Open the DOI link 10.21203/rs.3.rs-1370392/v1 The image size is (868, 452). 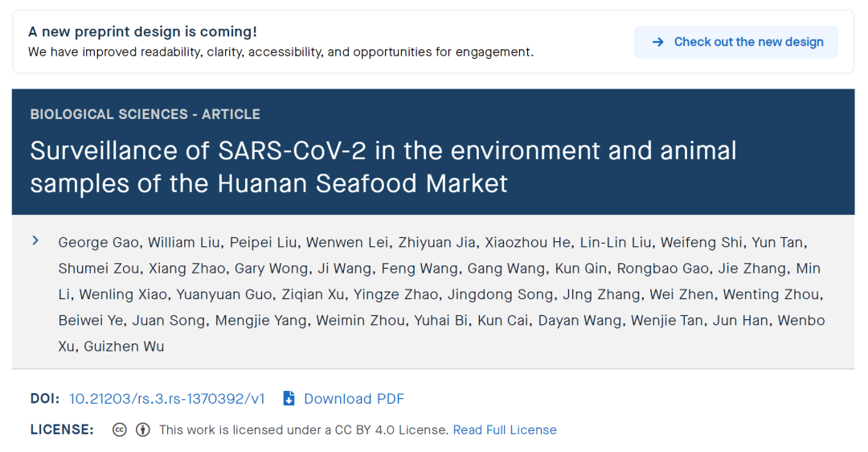(x=166, y=399)
